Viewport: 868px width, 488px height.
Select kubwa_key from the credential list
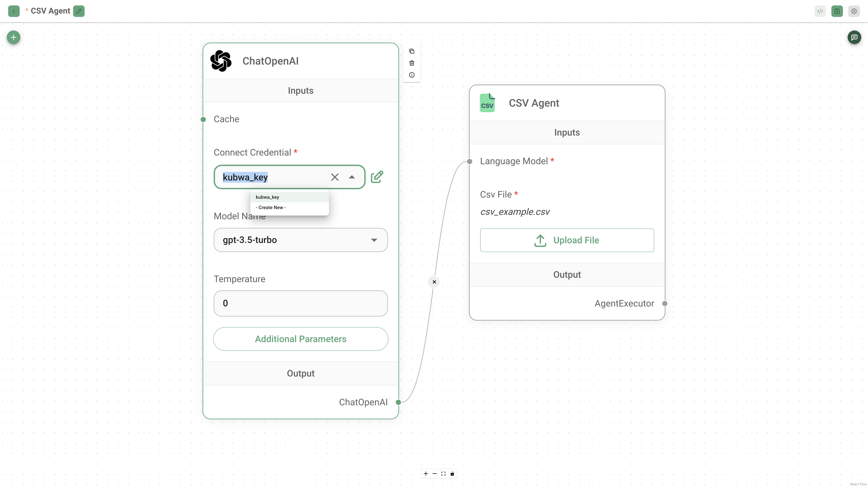289,197
